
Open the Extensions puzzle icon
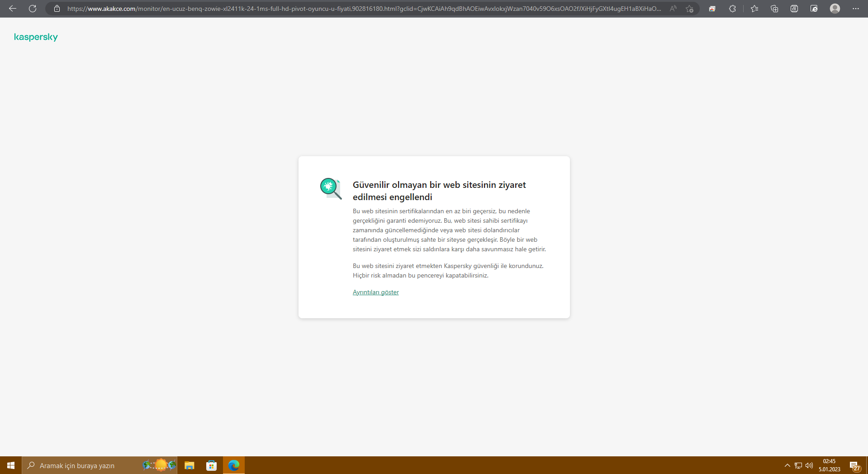(732, 9)
